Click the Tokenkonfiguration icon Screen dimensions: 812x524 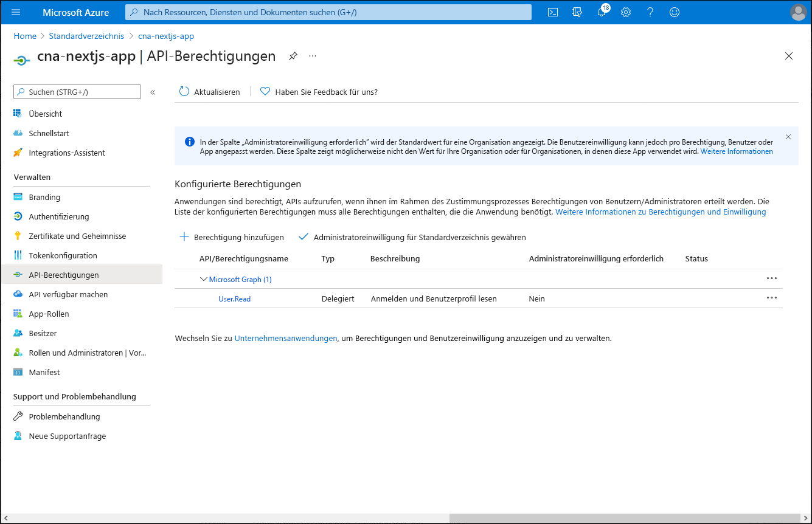18,255
